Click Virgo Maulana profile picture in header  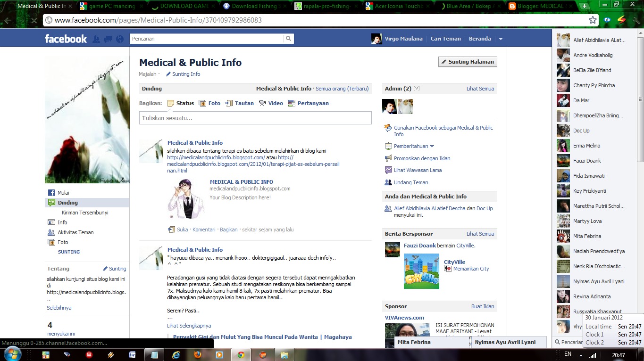[x=376, y=39]
